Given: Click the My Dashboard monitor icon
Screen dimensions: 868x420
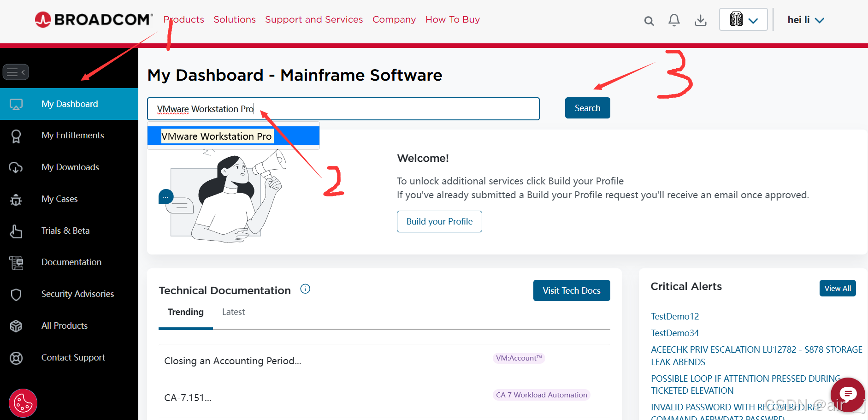Looking at the screenshot, I should tap(16, 104).
